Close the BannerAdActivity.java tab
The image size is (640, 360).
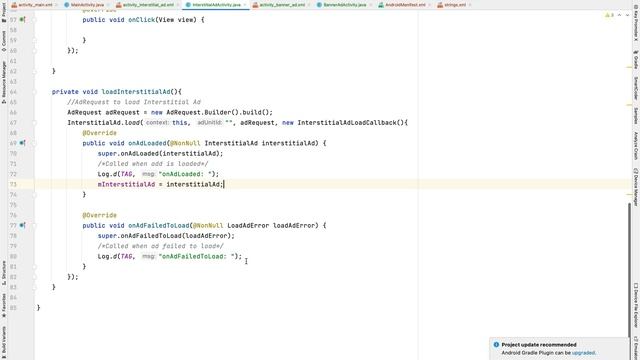(x=370, y=5)
